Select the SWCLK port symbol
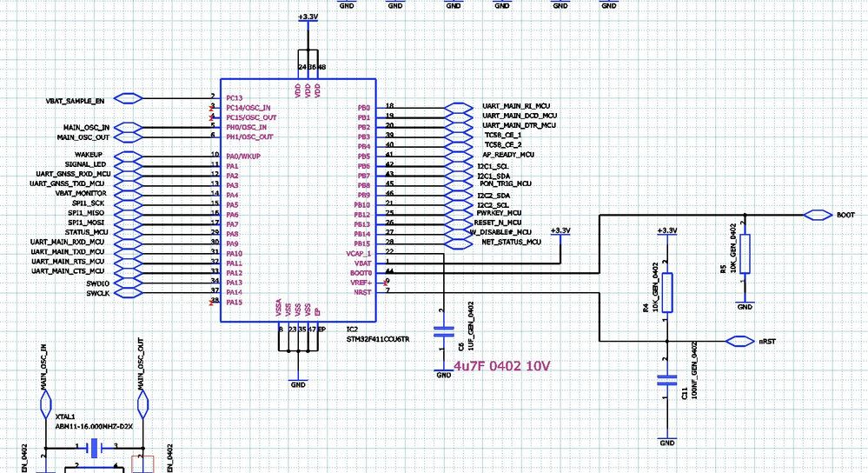868x473 pixels. [129, 292]
